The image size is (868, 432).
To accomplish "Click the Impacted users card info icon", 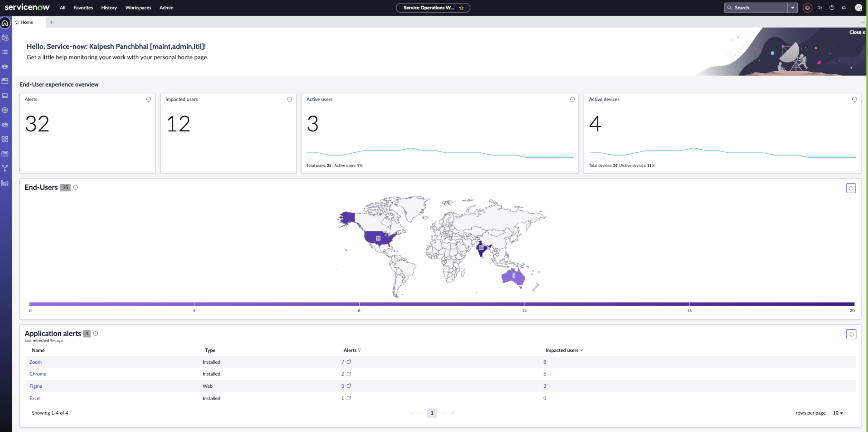I will [x=290, y=99].
